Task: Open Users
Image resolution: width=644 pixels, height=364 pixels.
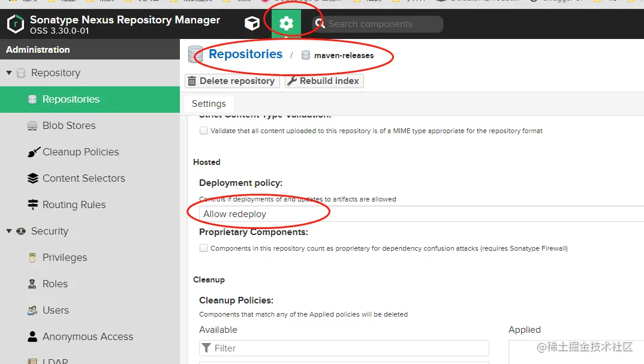Action: pyautogui.click(x=56, y=310)
